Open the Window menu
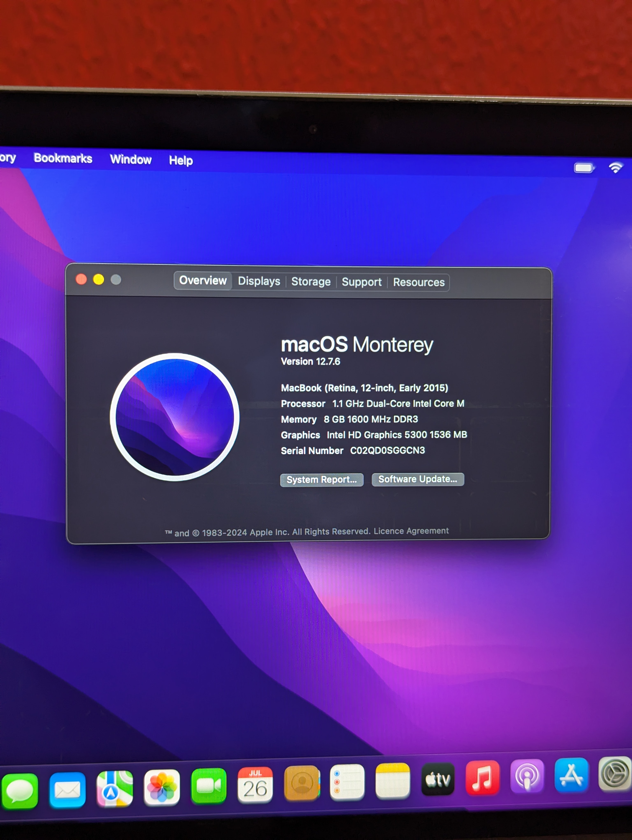 click(x=131, y=160)
